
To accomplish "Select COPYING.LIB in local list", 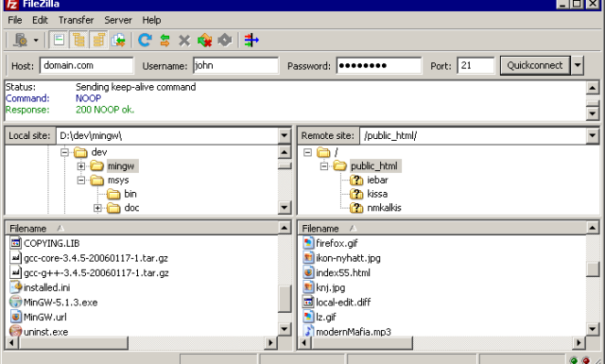I will pyautogui.click(x=52, y=244).
